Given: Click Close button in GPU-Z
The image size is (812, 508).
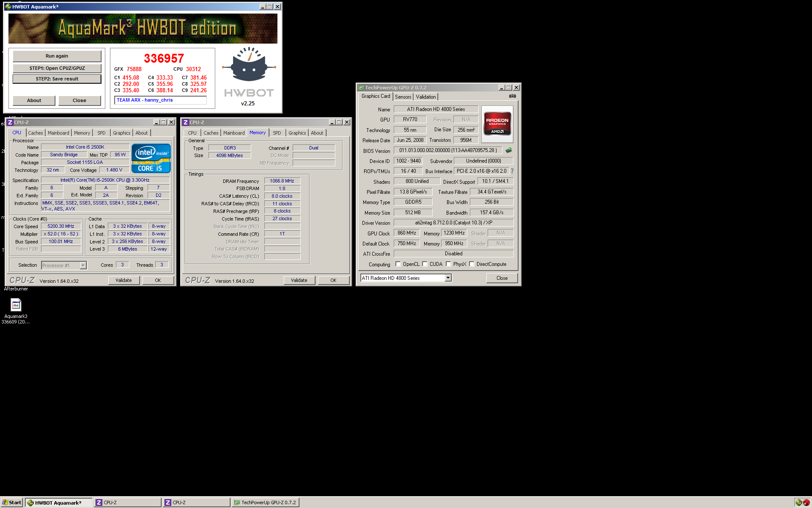Looking at the screenshot, I should tap(502, 278).
